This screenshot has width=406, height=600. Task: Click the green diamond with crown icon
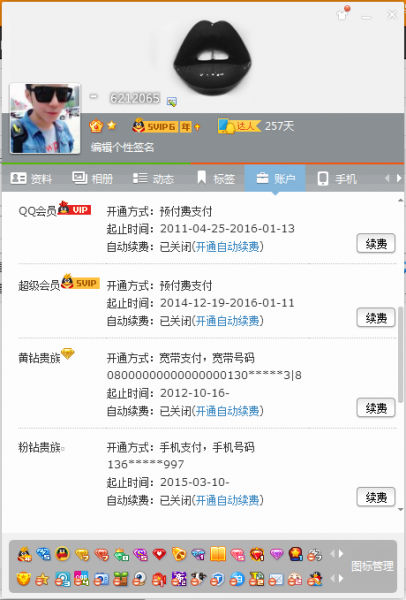pyautogui.click(x=121, y=554)
